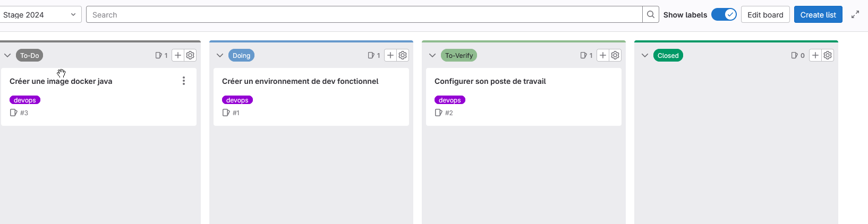This screenshot has width=868, height=224.
Task: Add new issue in Closed list
Action: [x=815, y=55]
